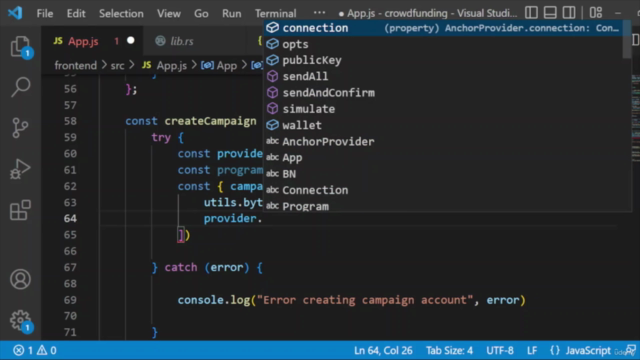Viewport: 640px width, 360px height.
Task: Place cursor after provider. on line 64
Action: coord(262,219)
